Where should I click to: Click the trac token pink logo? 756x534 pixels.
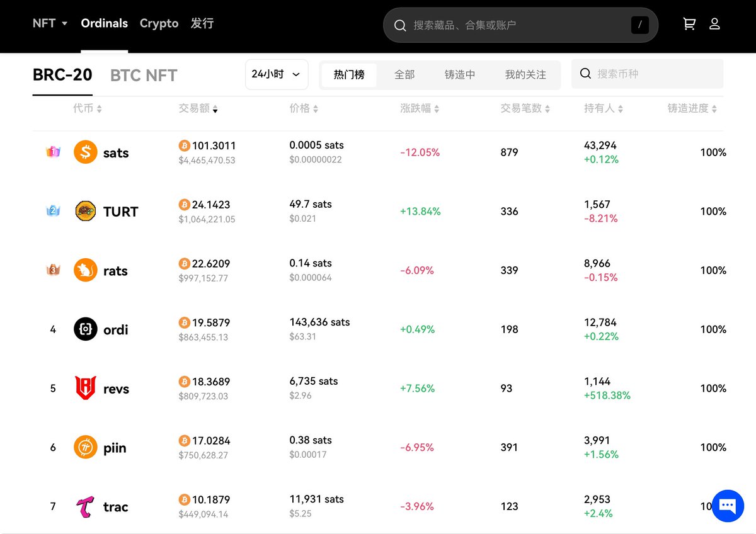click(x=86, y=506)
